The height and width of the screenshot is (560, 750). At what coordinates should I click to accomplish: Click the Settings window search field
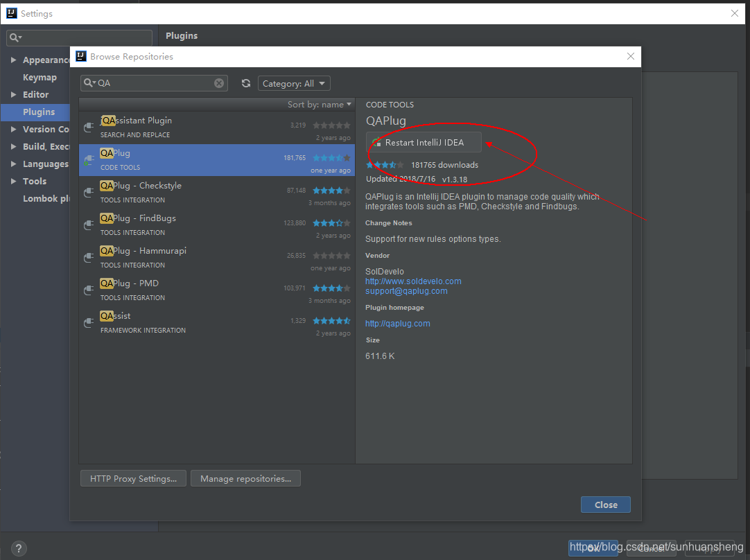pyautogui.click(x=80, y=37)
